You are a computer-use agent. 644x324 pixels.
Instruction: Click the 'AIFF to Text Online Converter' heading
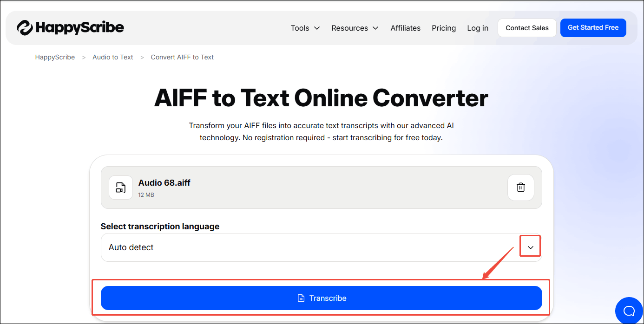(x=321, y=98)
